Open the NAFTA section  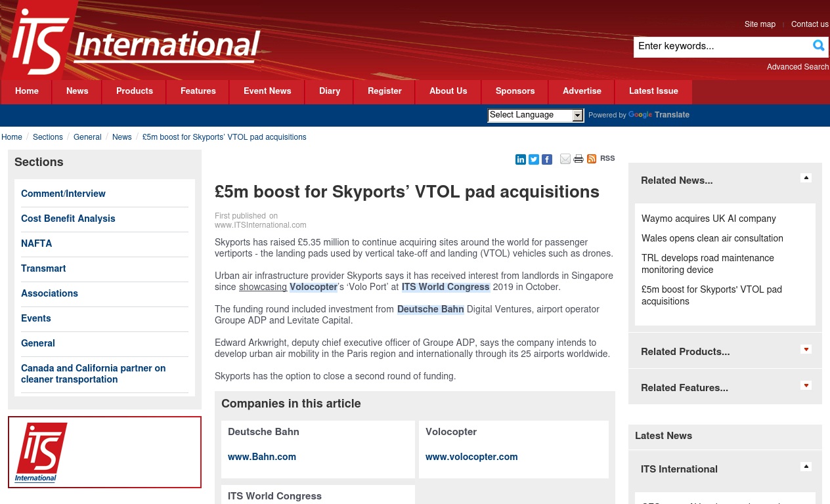[x=36, y=243]
